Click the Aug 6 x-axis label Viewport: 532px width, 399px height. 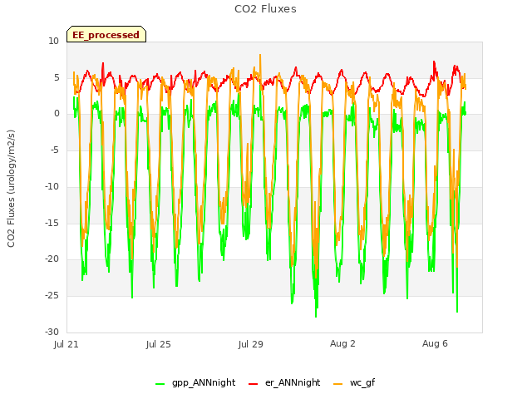pyautogui.click(x=435, y=343)
